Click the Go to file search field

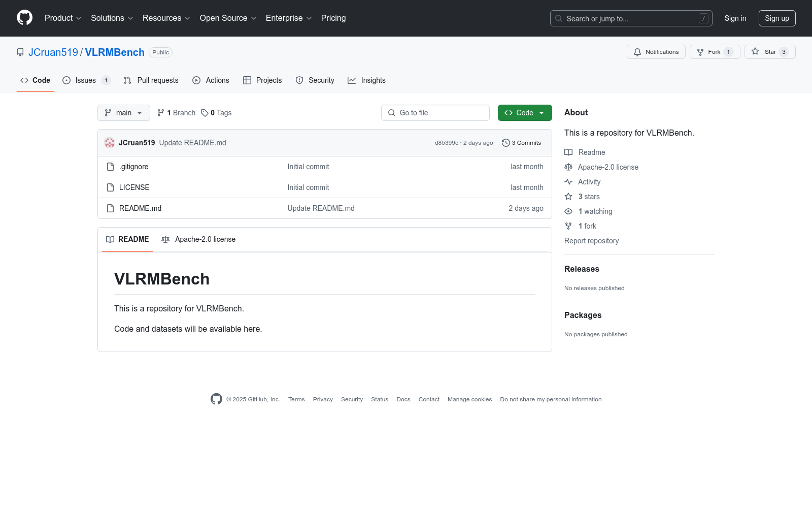435,113
